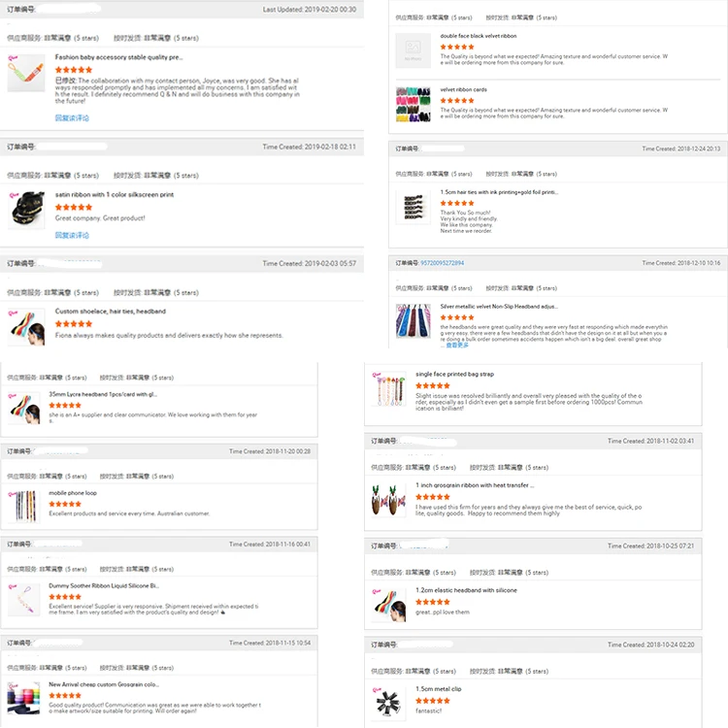Open order number 95720095272894 link
This screenshot has height=728, width=728.
point(442,263)
